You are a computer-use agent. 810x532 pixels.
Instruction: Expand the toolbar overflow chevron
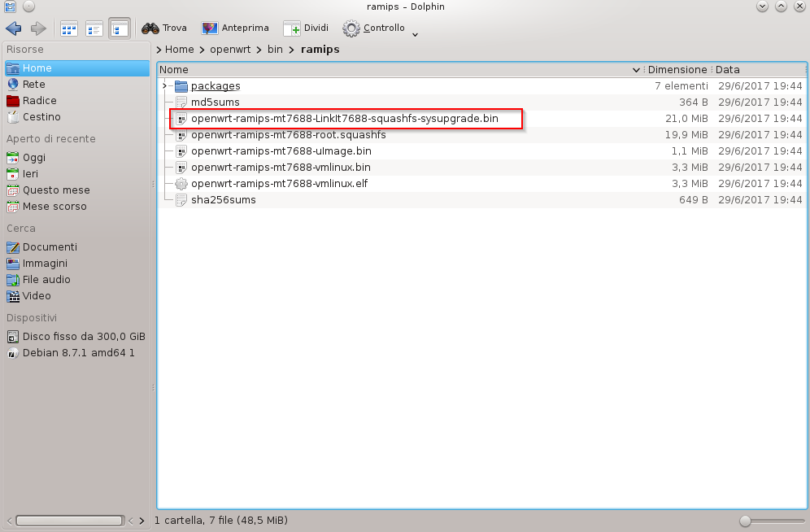pos(416,34)
